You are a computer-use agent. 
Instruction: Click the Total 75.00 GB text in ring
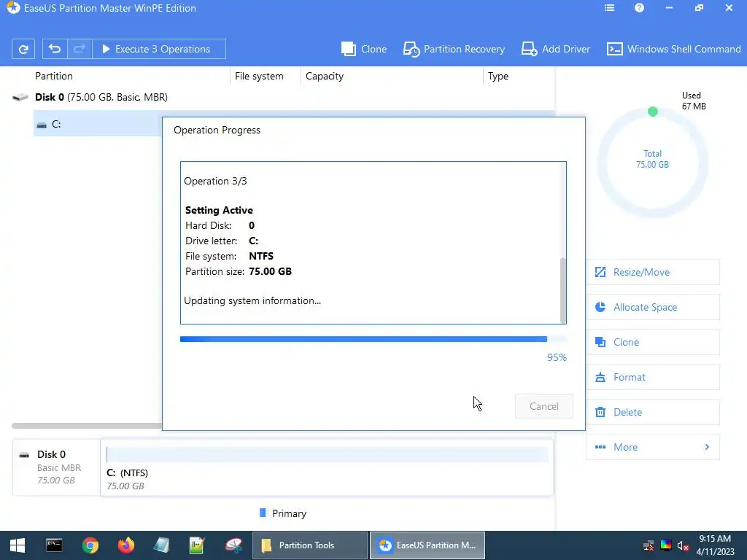[x=653, y=159]
